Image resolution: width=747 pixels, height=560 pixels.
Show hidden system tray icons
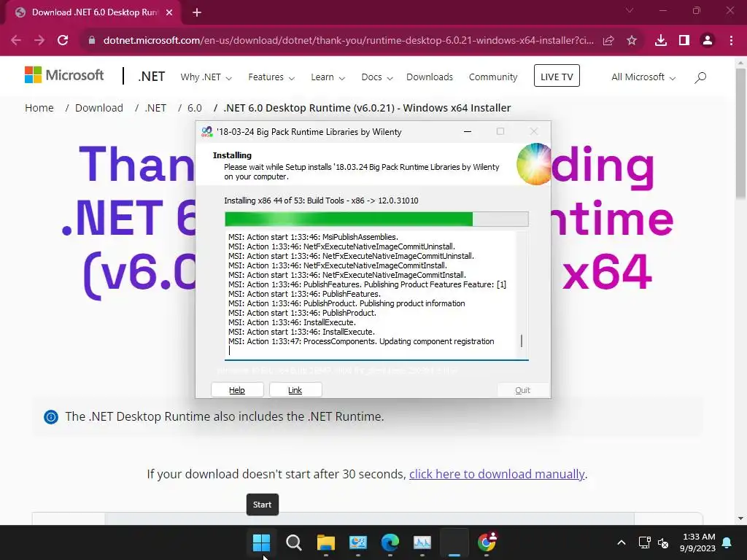point(622,542)
